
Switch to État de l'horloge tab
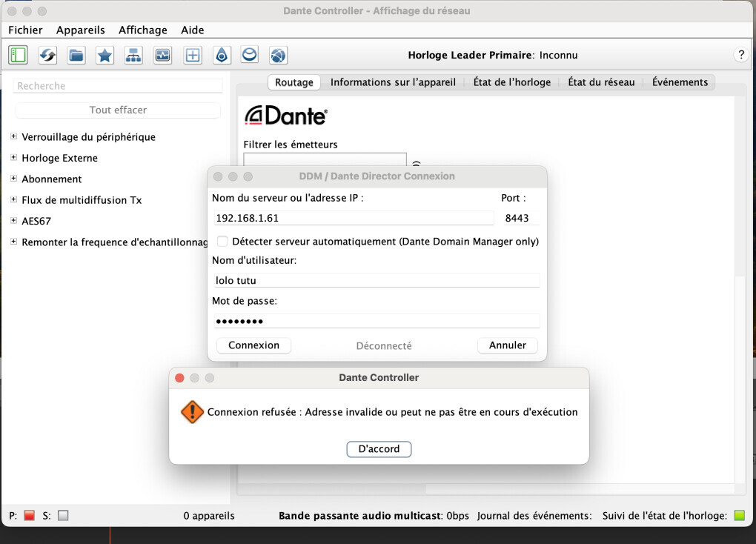[512, 82]
